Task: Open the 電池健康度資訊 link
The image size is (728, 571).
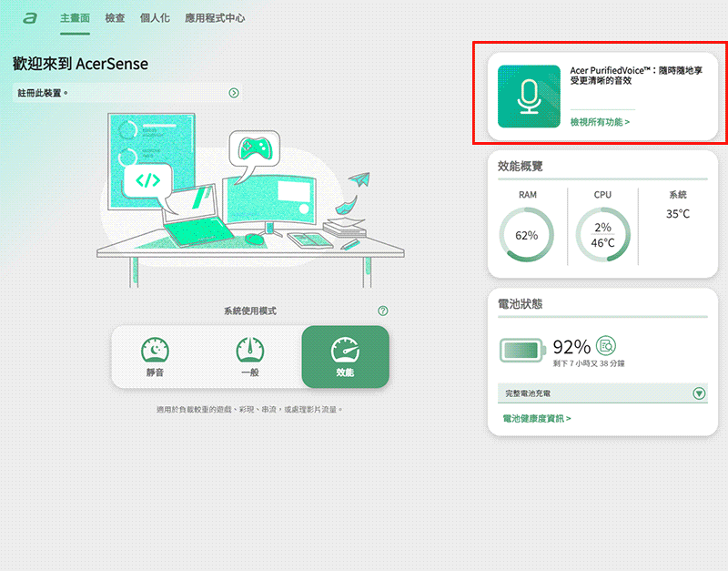Action: (537, 419)
